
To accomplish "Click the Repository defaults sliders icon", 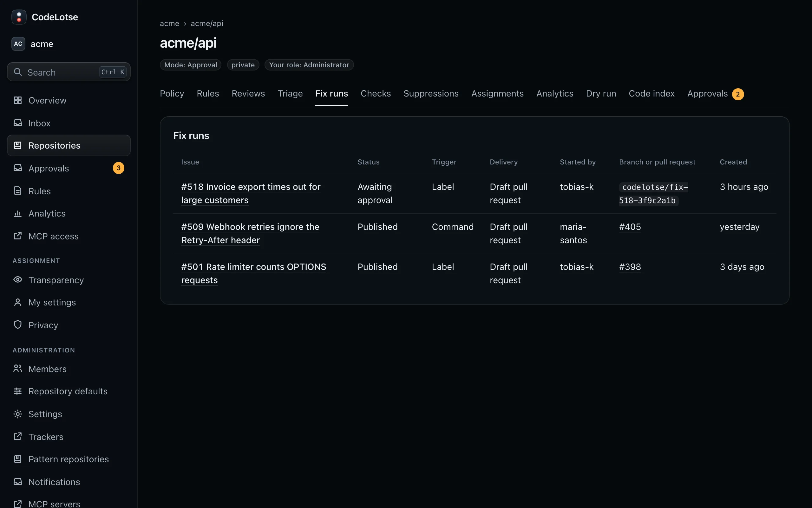I will [x=18, y=391].
